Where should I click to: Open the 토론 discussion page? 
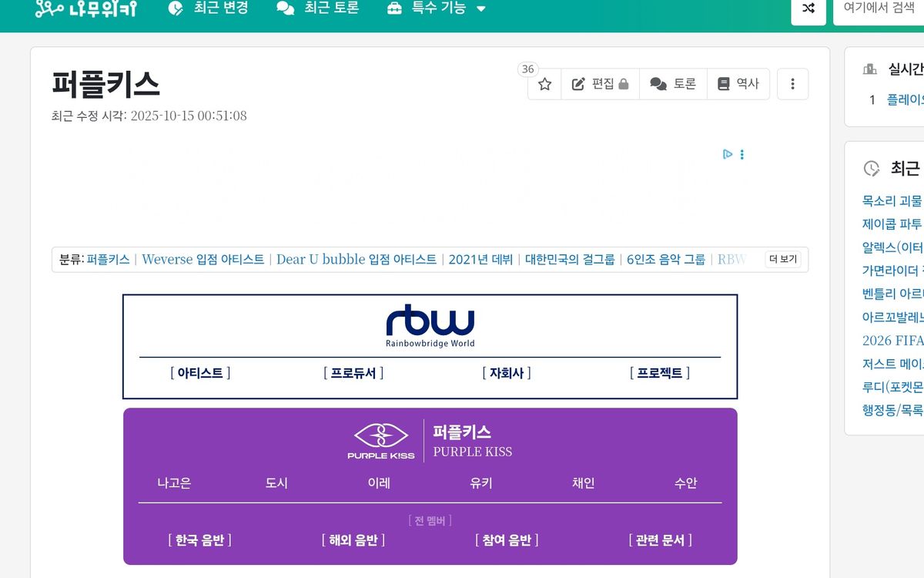pos(673,84)
